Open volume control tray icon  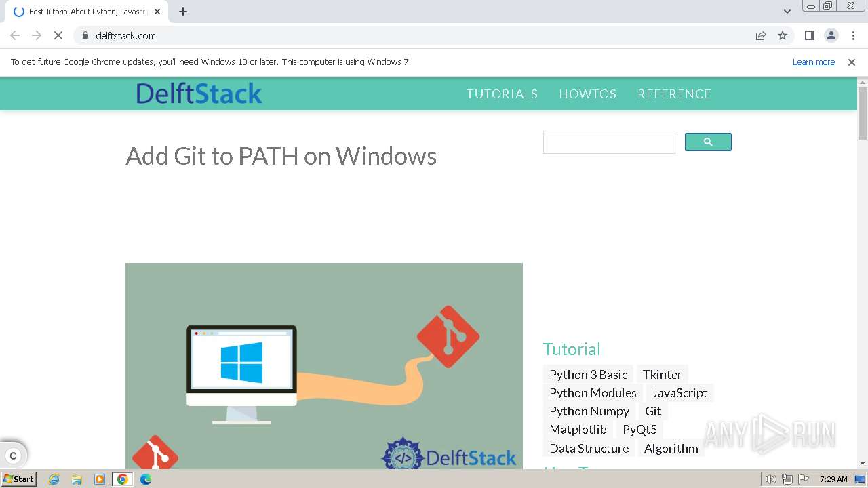click(771, 479)
